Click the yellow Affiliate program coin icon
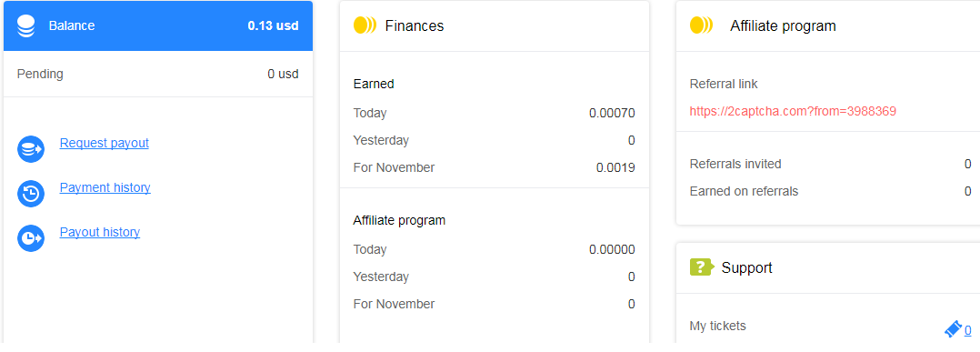980x352 pixels. coord(701,25)
